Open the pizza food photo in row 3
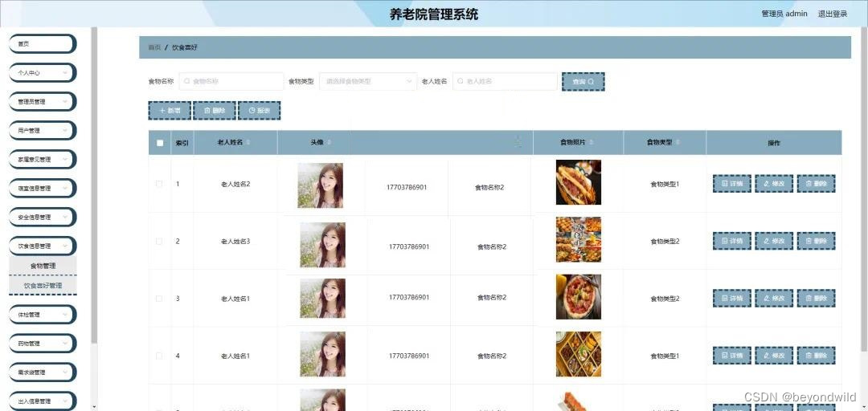This screenshot has height=411, width=868. click(579, 297)
